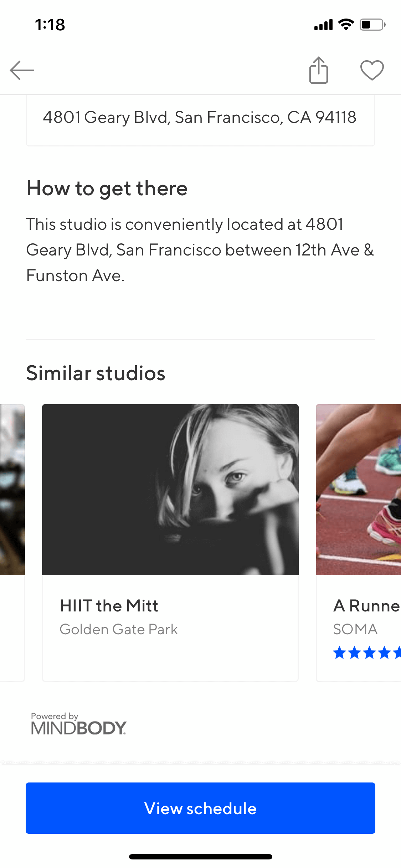401x868 pixels.
Task: Open the partially hidden left studio card
Action: tap(12, 543)
